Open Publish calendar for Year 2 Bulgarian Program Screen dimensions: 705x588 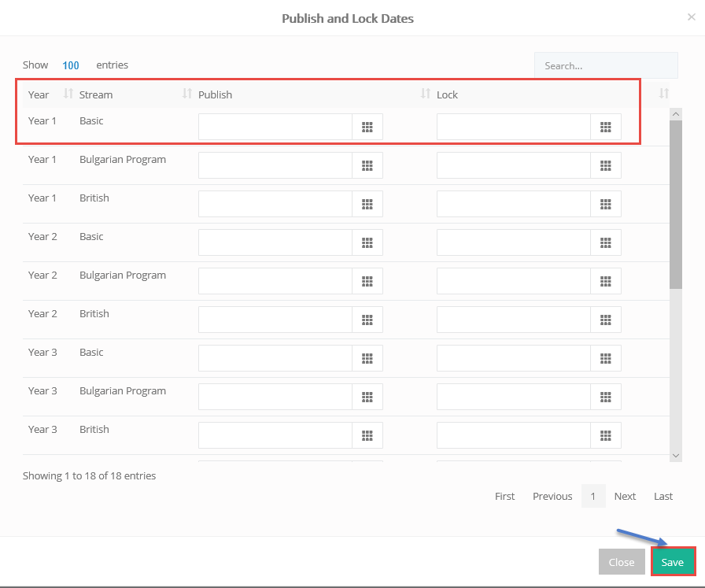pos(367,281)
